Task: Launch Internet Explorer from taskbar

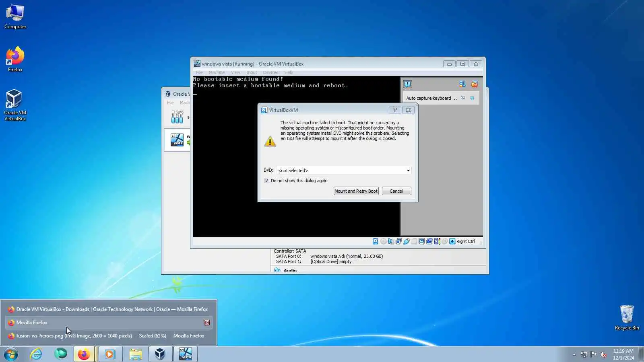Action: pos(36,354)
